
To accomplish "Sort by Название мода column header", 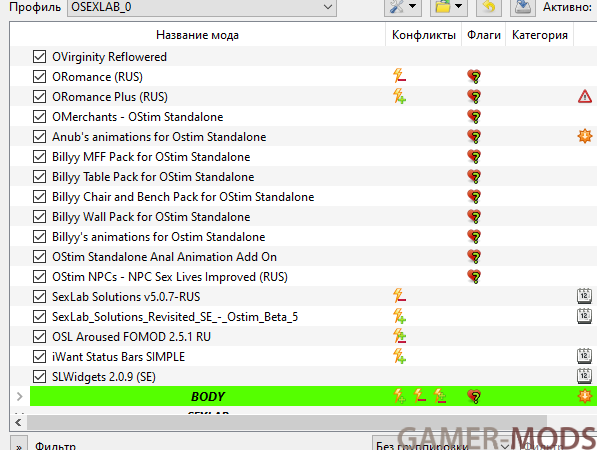I will click(x=198, y=35).
